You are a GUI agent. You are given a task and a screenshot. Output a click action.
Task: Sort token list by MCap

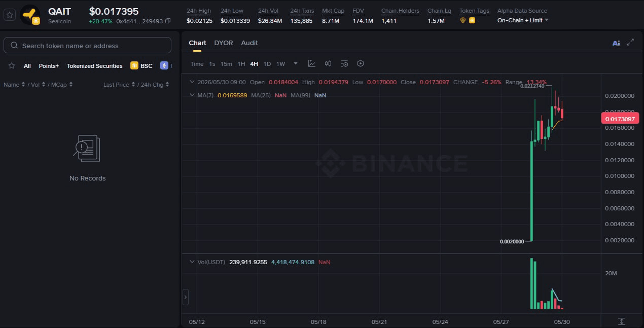(x=62, y=85)
